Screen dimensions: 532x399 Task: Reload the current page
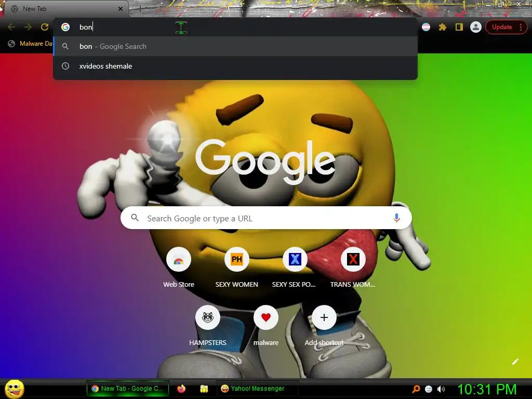click(45, 27)
